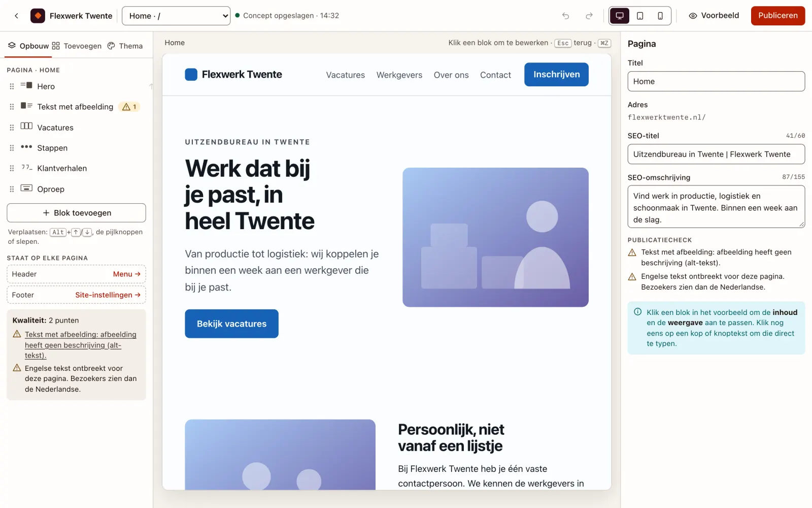
Task: Click the Titel input field
Action: [716, 81]
